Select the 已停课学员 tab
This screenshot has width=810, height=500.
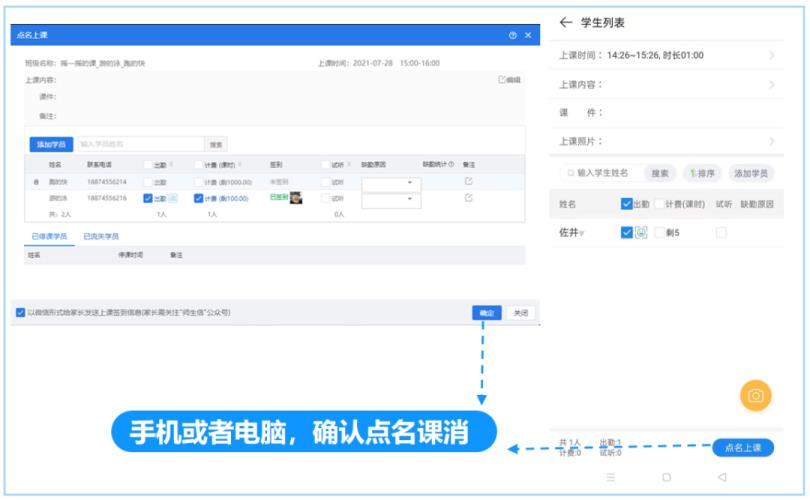(47, 236)
